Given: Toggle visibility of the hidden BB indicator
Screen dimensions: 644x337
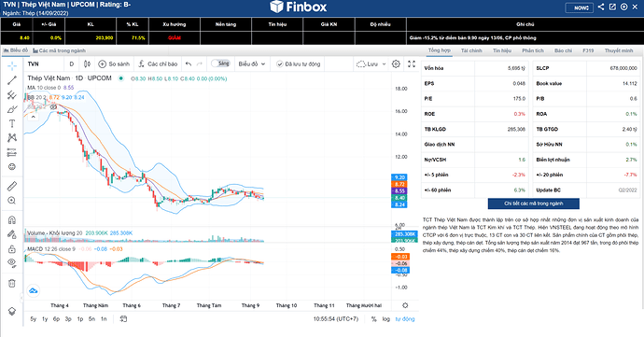Looking at the screenshot, I should pos(53,106).
